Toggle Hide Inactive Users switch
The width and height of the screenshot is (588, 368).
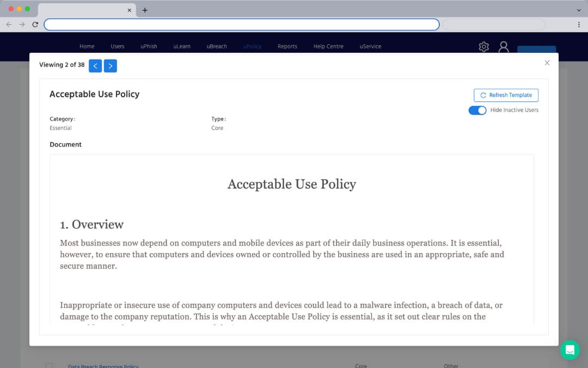(477, 110)
